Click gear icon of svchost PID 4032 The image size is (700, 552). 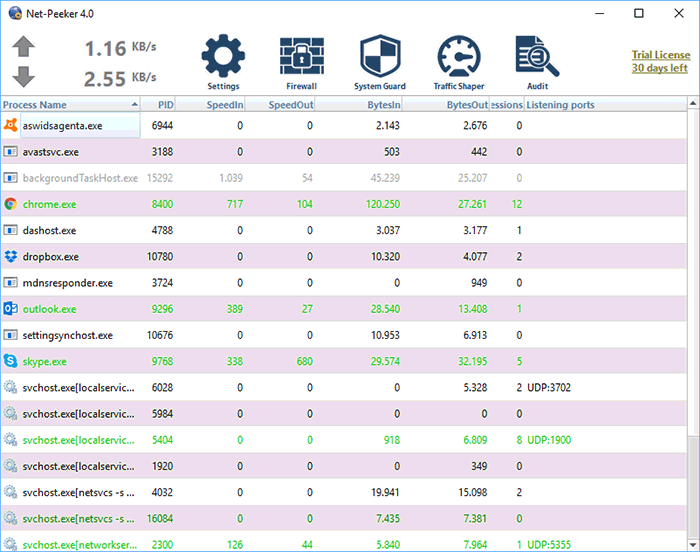pyautogui.click(x=11, y=492)
